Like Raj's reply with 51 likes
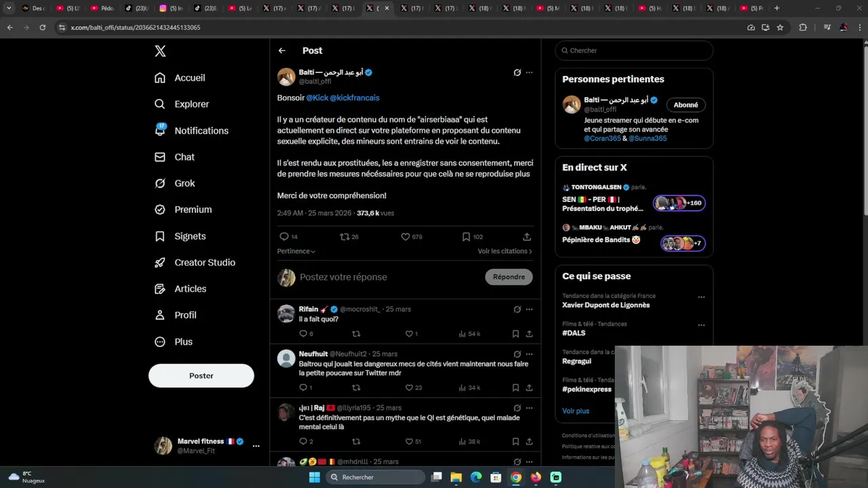 (x=409, y=441)
